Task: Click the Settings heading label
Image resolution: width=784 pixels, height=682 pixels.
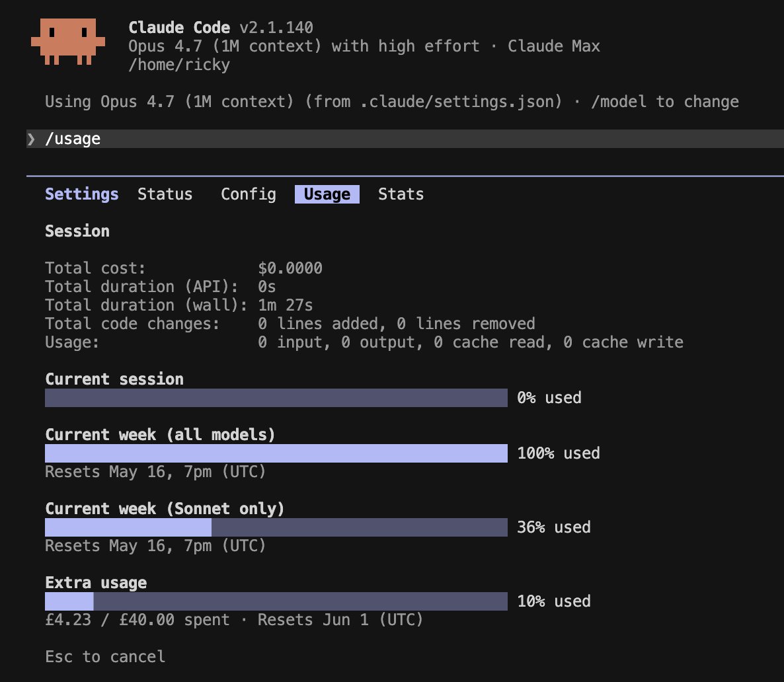Action: 82,194
